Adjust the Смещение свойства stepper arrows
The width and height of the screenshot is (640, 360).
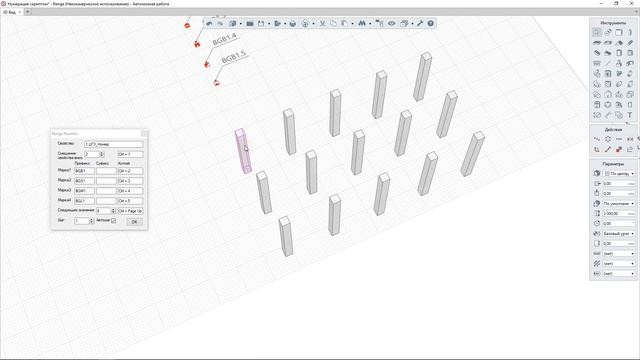click(102, 154)
